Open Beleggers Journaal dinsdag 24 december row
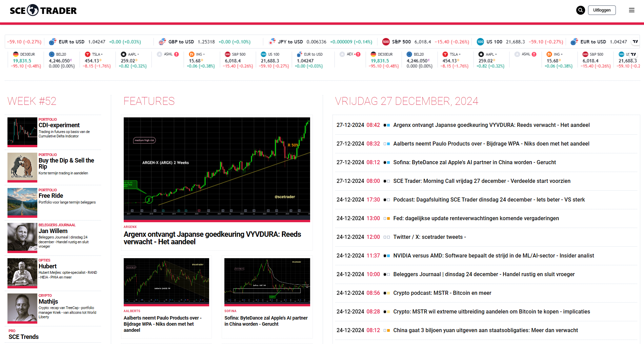644x344 pixels. coord(484,274)
